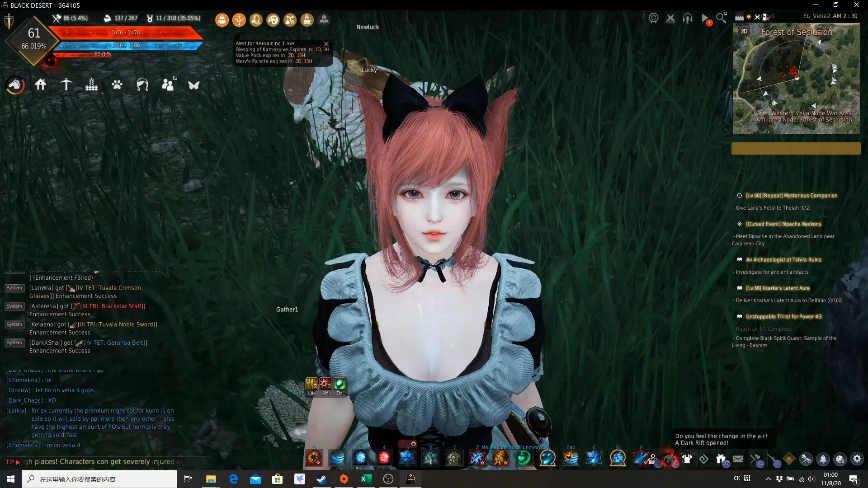Click the magnifier buff icon

click(x=256, y=20)
